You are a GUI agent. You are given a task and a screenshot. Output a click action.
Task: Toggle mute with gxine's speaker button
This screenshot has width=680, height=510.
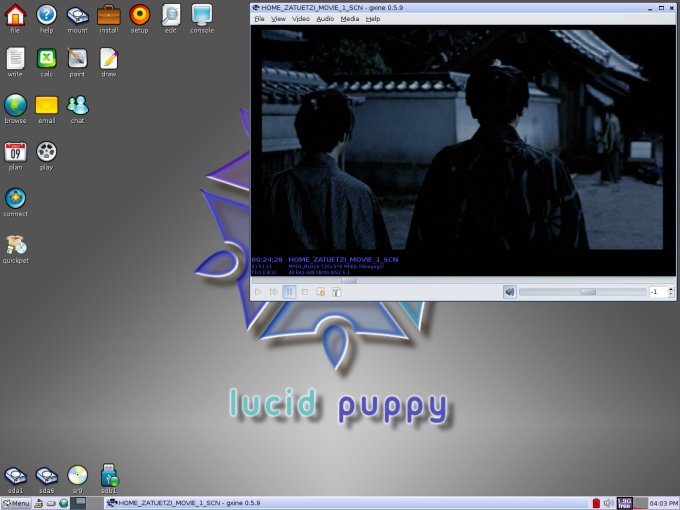[510, 292]
